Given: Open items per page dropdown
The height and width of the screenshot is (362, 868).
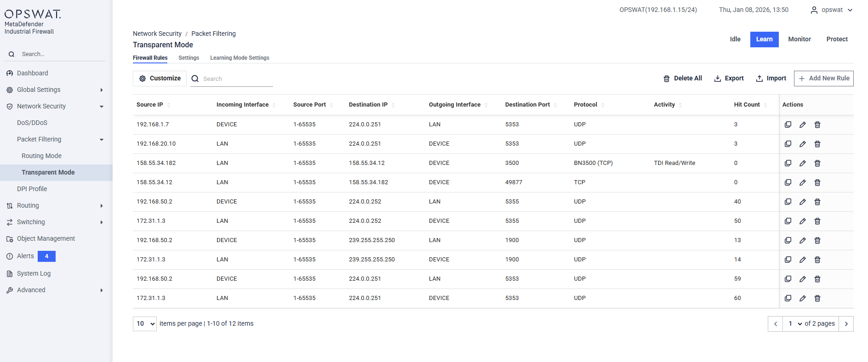Looking at the screenshot, I should click(x=145, y=324).
